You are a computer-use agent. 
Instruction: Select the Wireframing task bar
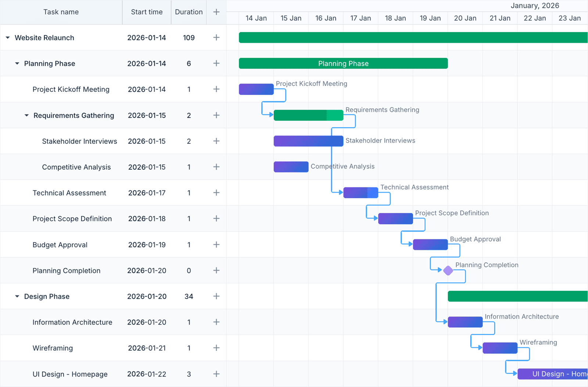pos(500,348)
